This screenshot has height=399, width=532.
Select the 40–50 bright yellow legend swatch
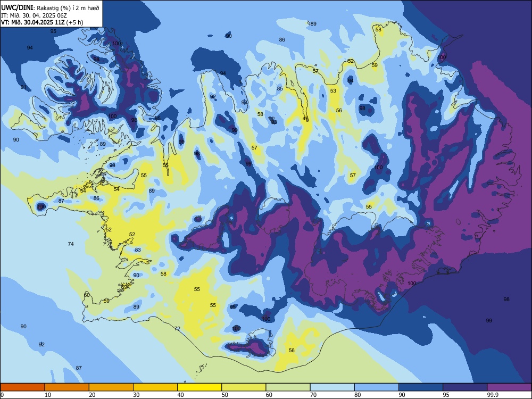click(x=199, y=387)
